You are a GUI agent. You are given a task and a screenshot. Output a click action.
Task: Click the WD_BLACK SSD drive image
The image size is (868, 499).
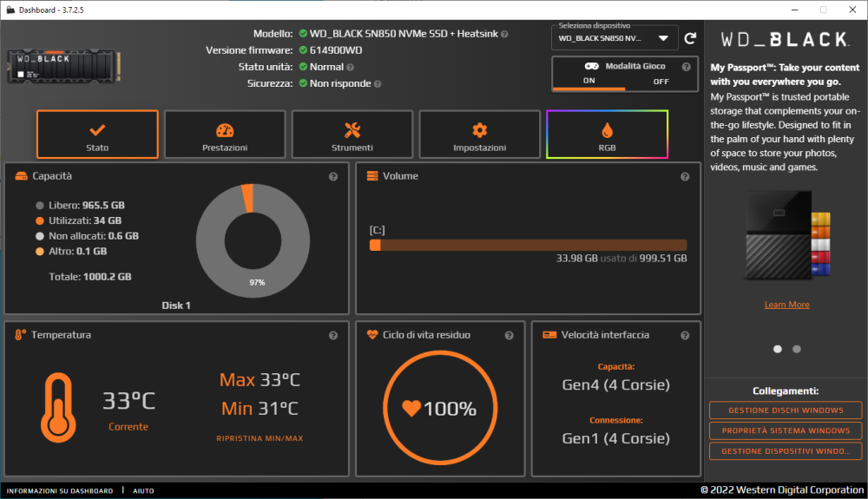click(63, 66)
